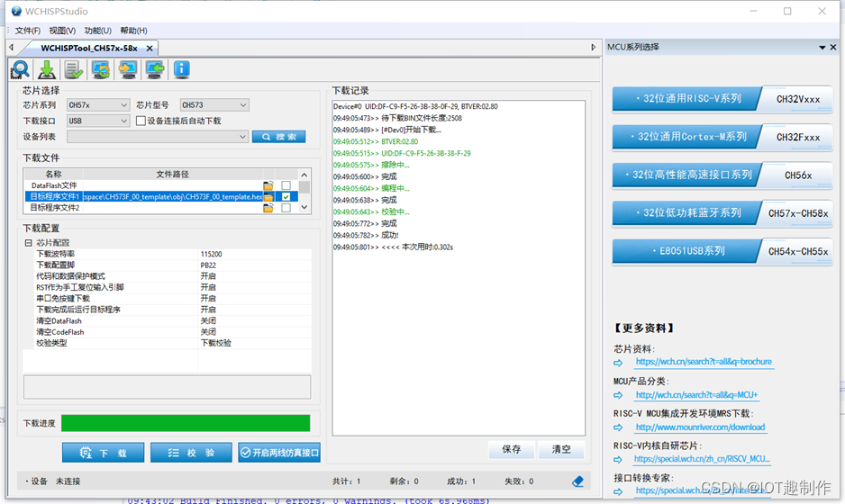Open the 帮助(H) menu

[x=133, y=31]
